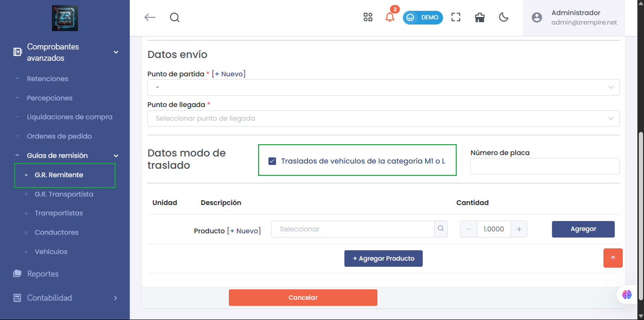Click the Agregar Producto button

[x=383, y=258]
